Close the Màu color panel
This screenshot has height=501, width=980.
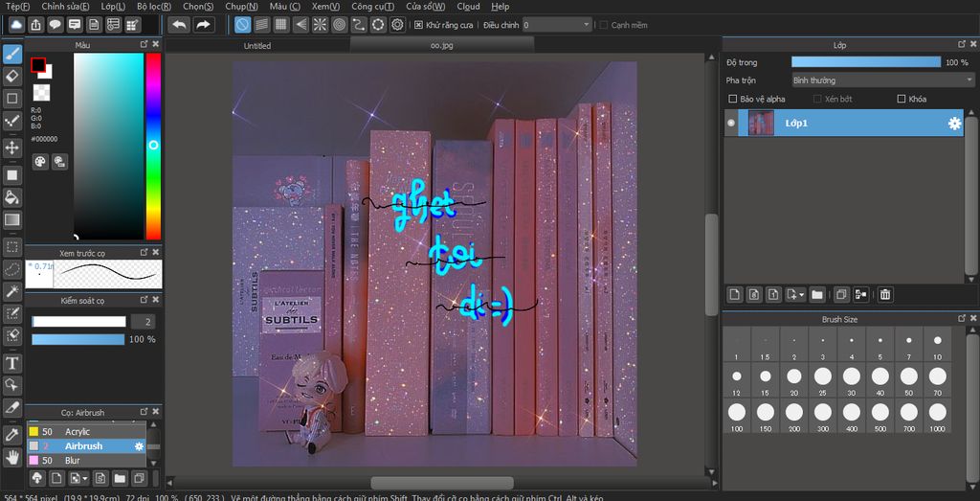(x=156, y=44)
